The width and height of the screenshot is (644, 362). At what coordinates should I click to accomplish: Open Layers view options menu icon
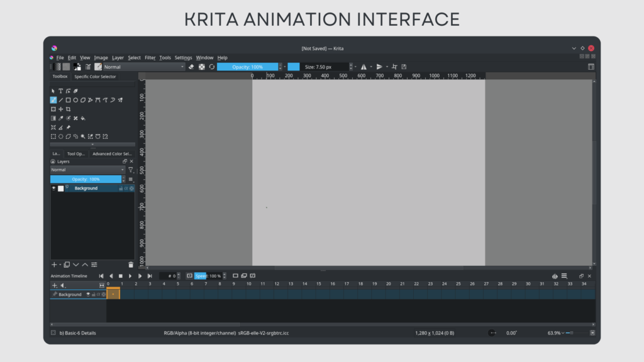pyautogui.click(x=131, y=179)
